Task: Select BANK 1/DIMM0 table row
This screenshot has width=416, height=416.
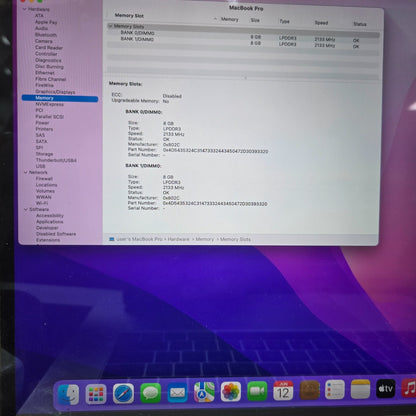Action: [x=243, y=42]
